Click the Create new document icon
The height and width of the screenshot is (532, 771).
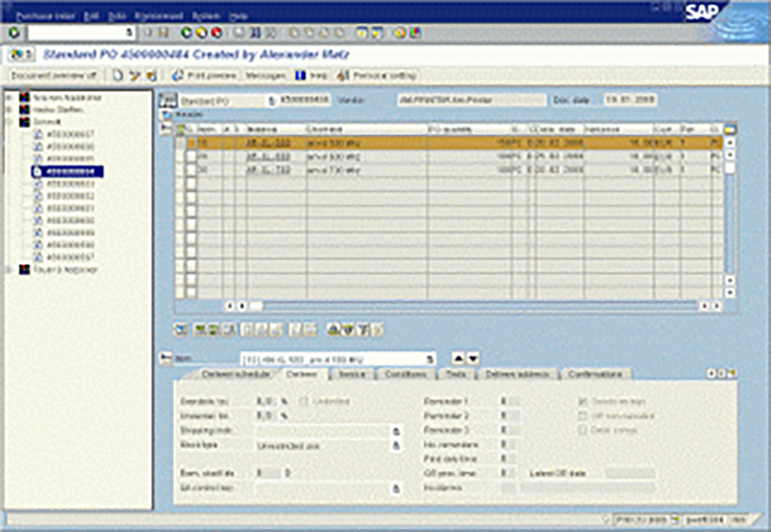click(117, 75)
